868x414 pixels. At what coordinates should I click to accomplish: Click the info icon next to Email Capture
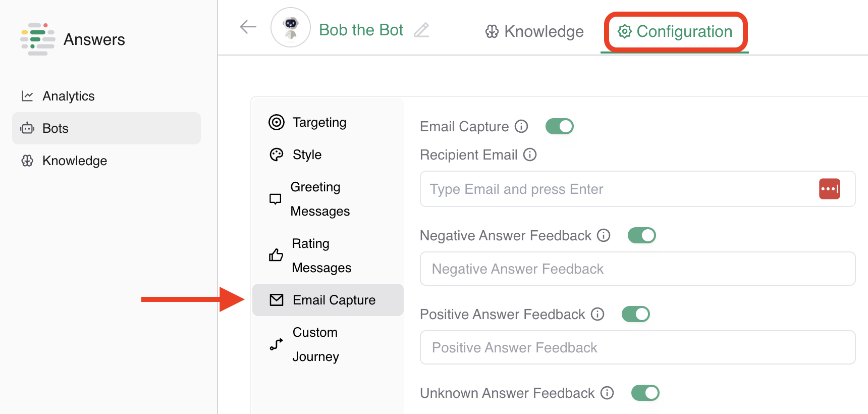[x=521, y=126]
